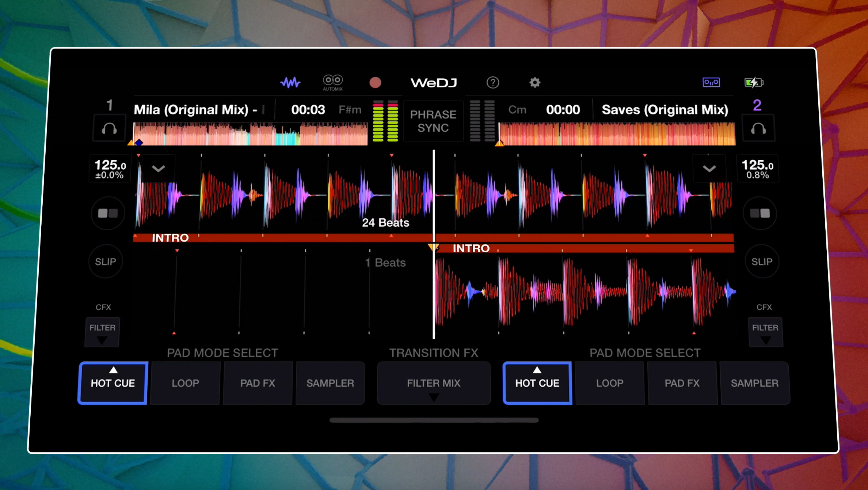Open the FILTER MIX transition FX dropdown
The image size is (868, 490).
434,383
